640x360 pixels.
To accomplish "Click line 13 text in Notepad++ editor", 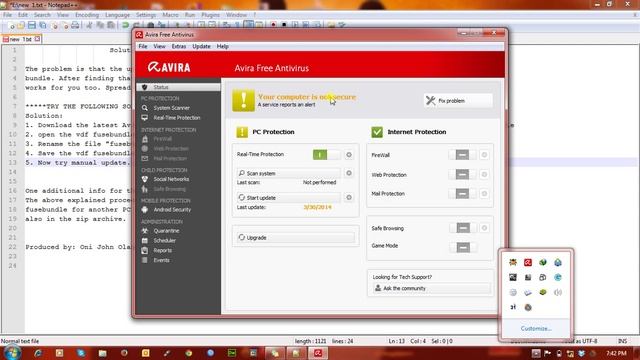I will pyautogui.click(x=78, y=162).
